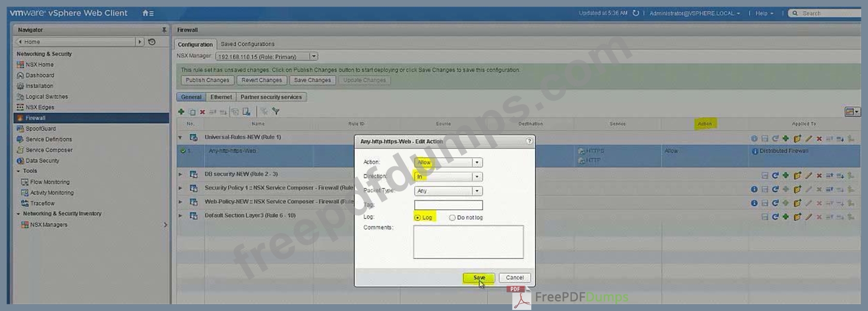Open the Direction dropdown
Image resolution: width=868 pixels, height=311 pixels.
pyautogui.click(x=477, y=177)
